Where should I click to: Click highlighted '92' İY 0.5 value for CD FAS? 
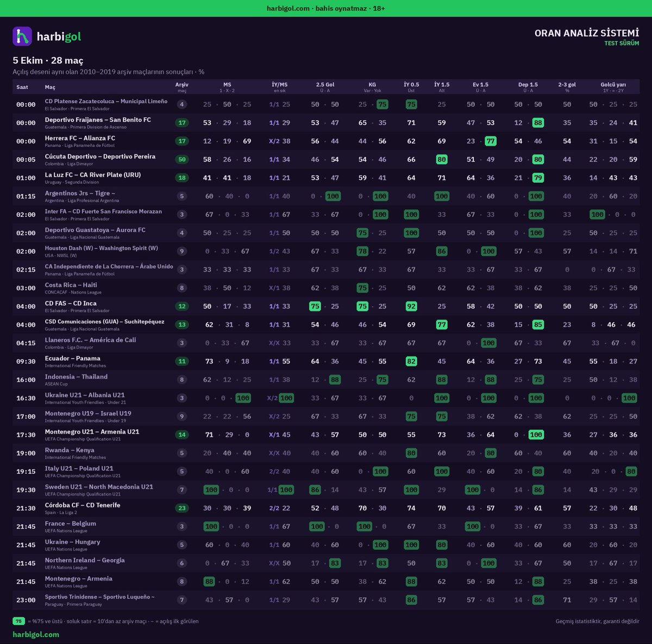pyautogui.click(x=411, y=307)
